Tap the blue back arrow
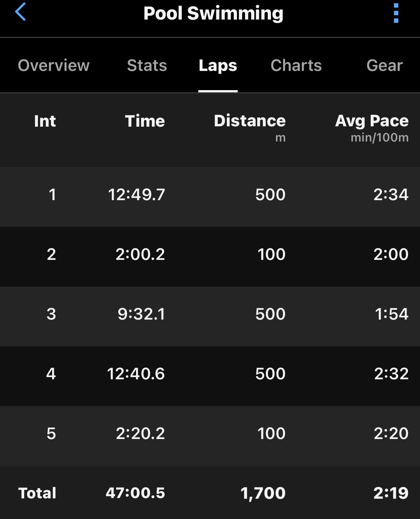The image size is (420, 519). 21,12
